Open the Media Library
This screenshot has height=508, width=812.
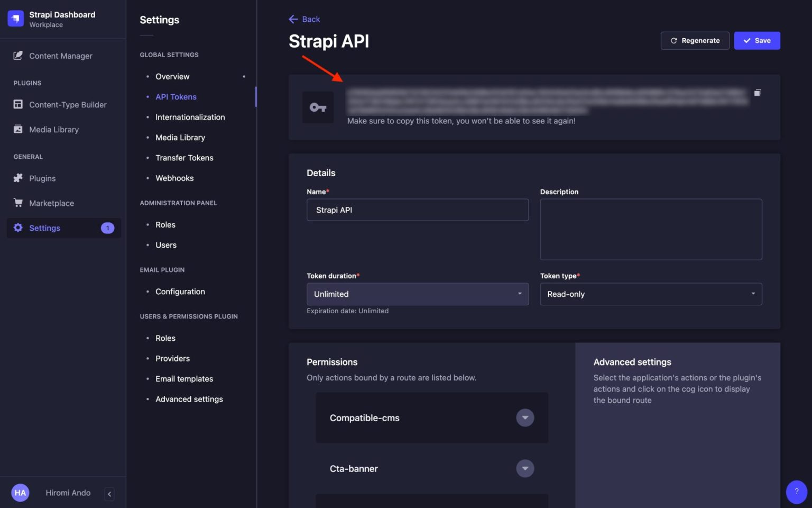click(x=19, y=129)
